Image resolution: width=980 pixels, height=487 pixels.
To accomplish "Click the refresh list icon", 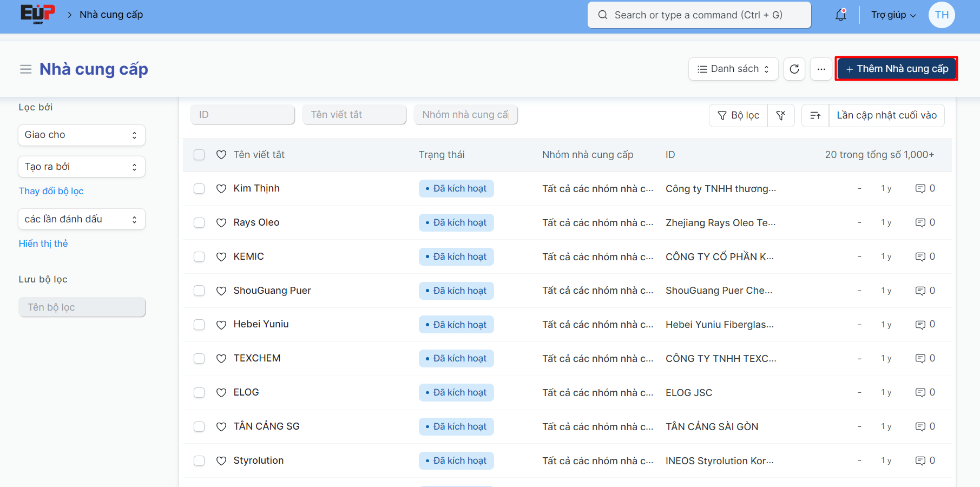I will [x=794, y=69].
